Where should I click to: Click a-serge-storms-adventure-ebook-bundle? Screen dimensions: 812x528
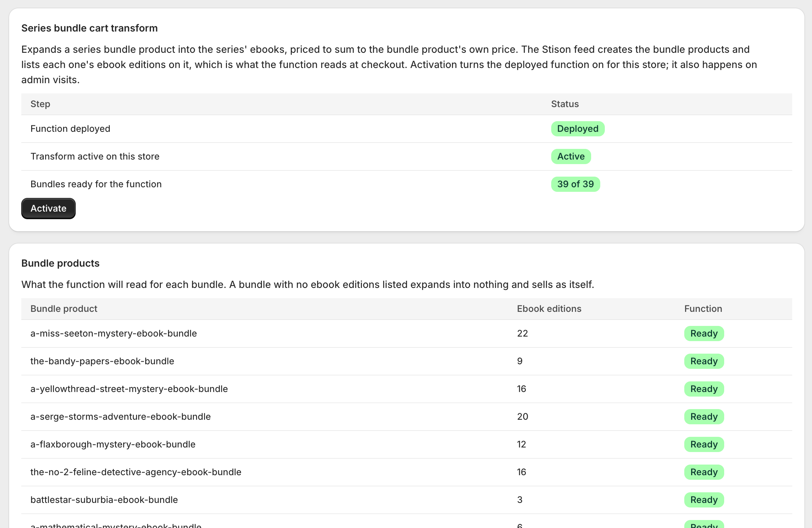(x=121, y=417)
